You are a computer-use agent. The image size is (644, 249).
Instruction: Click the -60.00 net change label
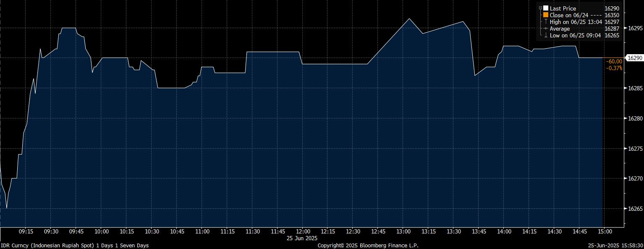[x=614, y=62]
